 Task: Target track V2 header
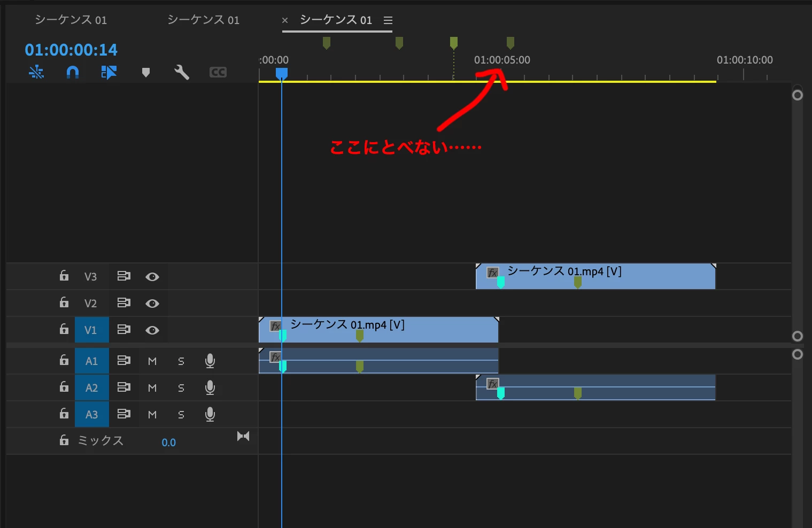[x=91, y=304]
